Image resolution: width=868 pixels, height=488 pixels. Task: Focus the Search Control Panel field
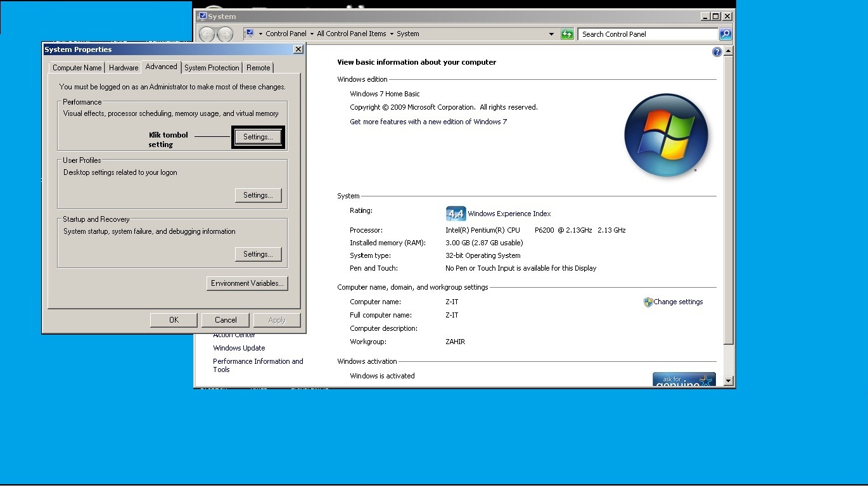tap(648, 34)
